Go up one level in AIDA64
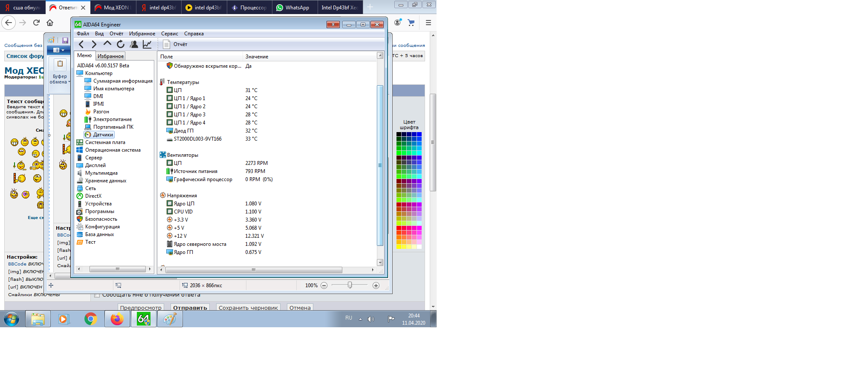868x369 pixels. 107,44
